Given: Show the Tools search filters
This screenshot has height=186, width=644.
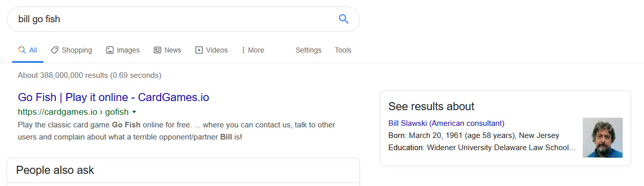Looking at the screenshot, I should [343, 50].
